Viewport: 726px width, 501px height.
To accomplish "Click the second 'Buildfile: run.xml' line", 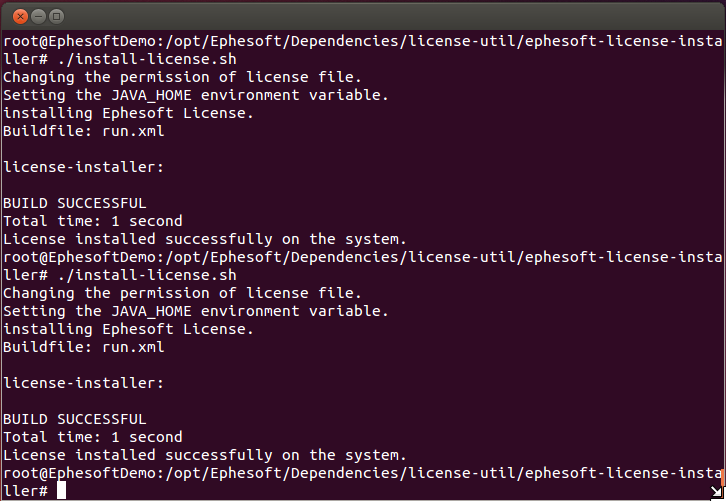I will point(84,347).
